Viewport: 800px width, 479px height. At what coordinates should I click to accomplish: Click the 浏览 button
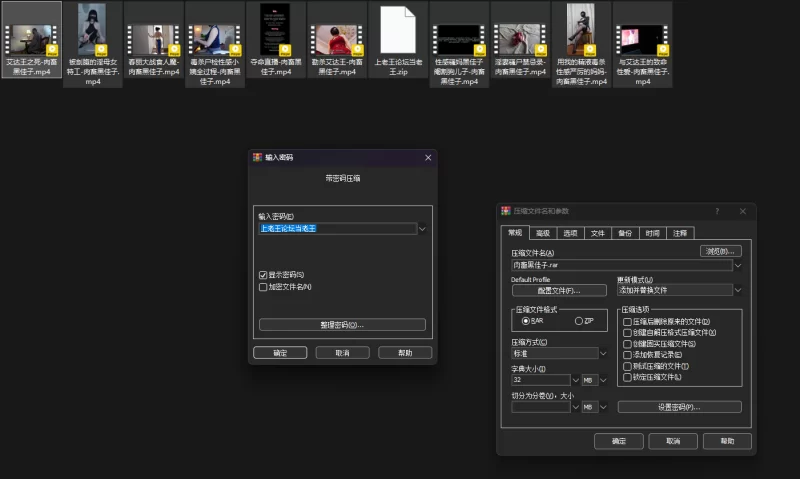coord(720,251)
